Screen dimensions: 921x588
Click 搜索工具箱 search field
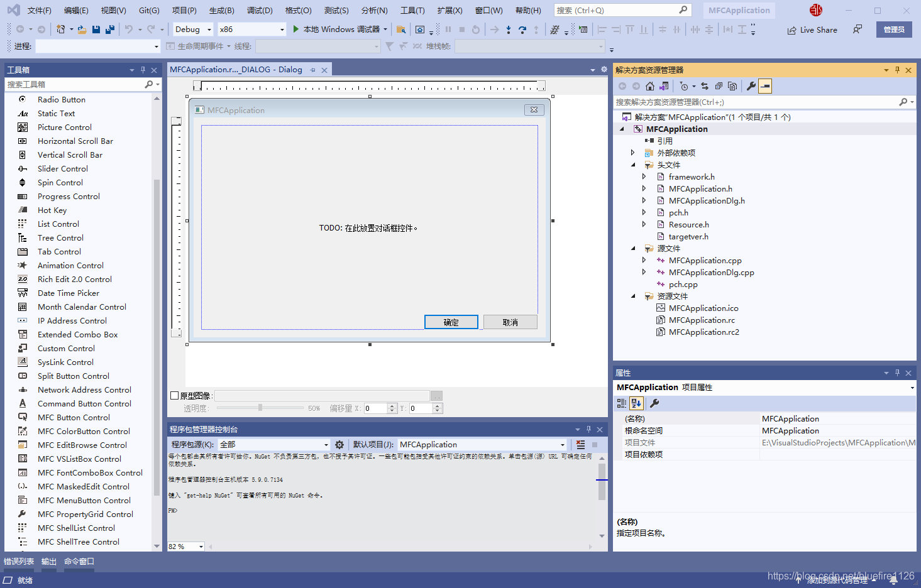(x=75, y=84)
